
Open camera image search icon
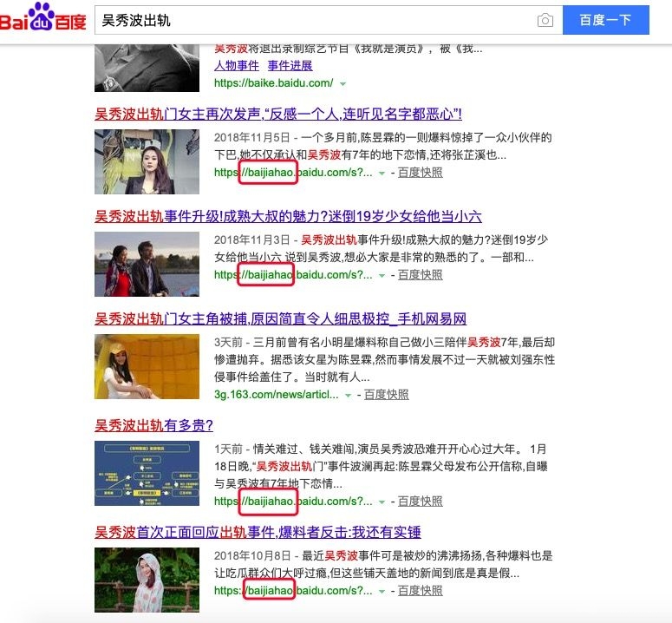pos(545,20)
